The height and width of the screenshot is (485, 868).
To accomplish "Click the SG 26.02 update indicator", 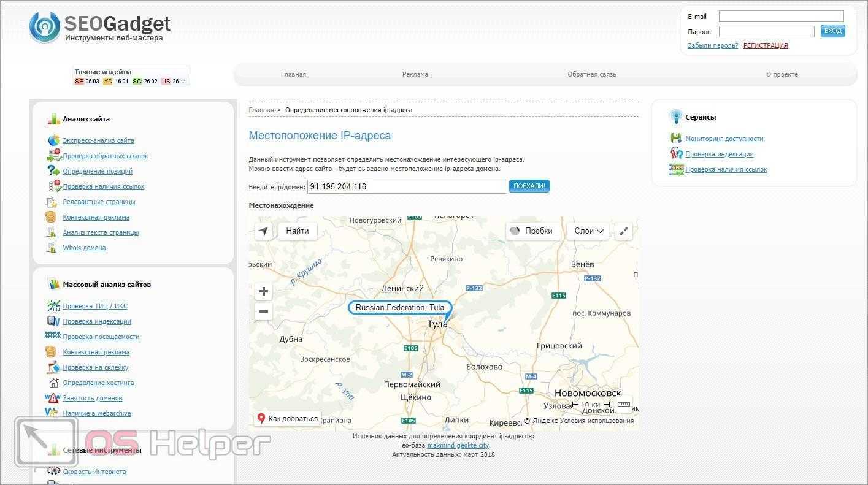I will [145, 81].
